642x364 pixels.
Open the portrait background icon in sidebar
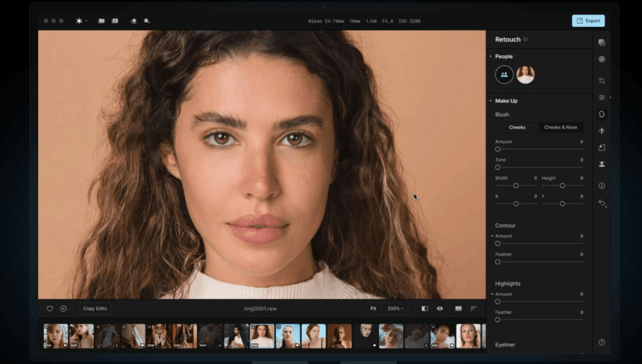point(601,164)
